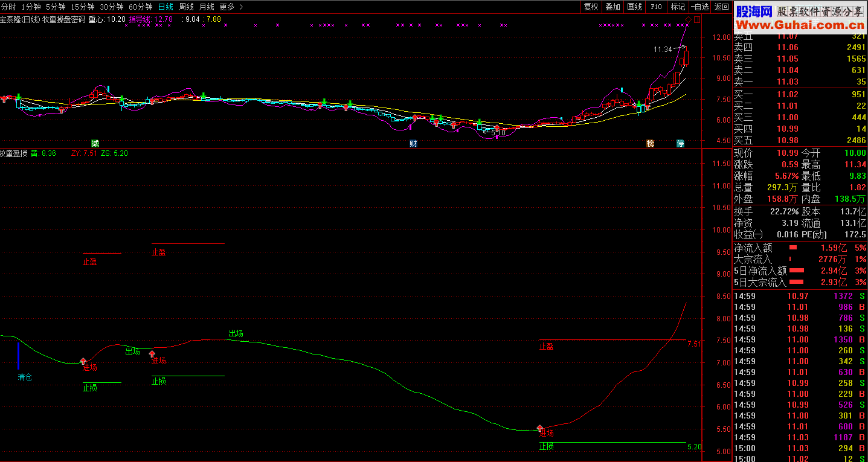Click the 复权 button
This screenshot has width=868, height=462.
pyautogui.click(x=591, y=7)
